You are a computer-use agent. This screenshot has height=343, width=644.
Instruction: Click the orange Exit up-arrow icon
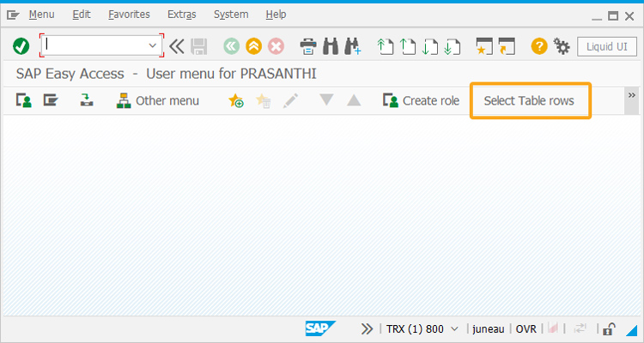tap(254, 46)
